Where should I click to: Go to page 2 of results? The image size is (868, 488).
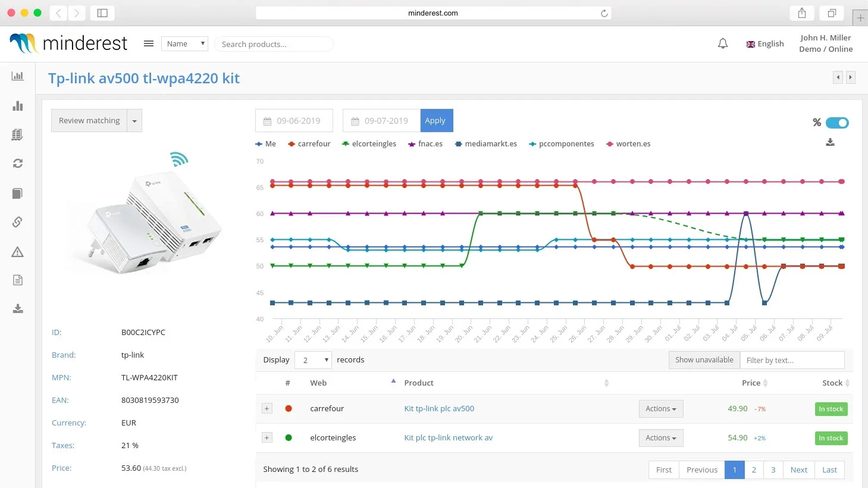coord(754,470)
